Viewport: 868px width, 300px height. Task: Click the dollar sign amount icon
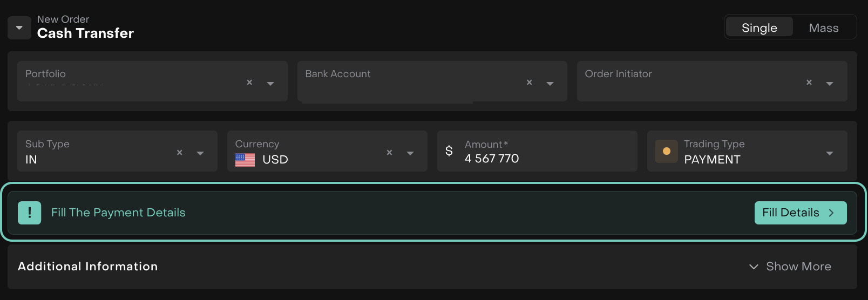point(449,151)
